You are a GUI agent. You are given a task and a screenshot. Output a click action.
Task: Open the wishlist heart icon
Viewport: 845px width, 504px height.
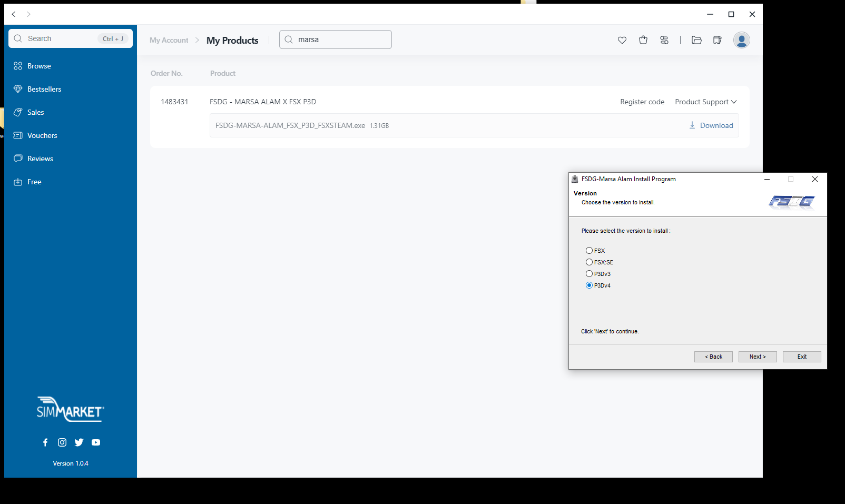(x=622, y=40)
